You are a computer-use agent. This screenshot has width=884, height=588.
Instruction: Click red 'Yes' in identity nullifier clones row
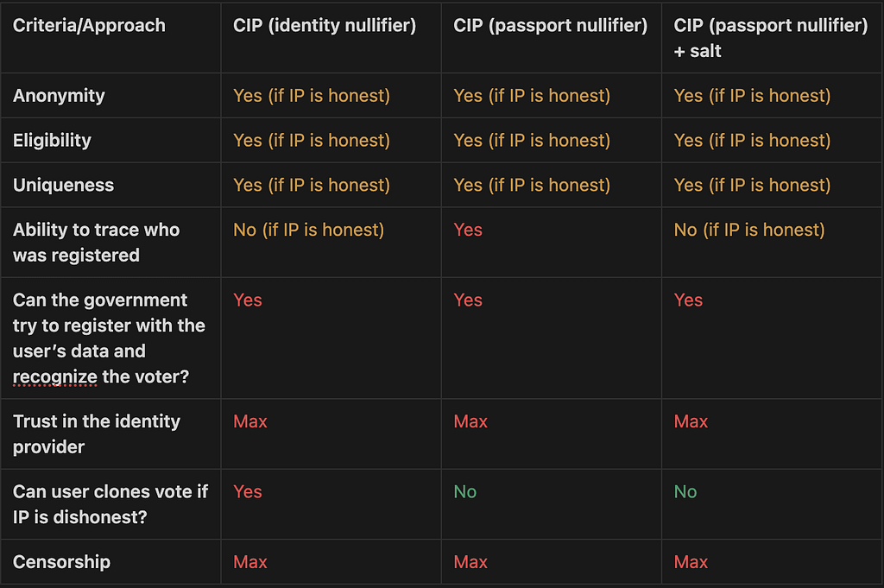coord(248,491)
